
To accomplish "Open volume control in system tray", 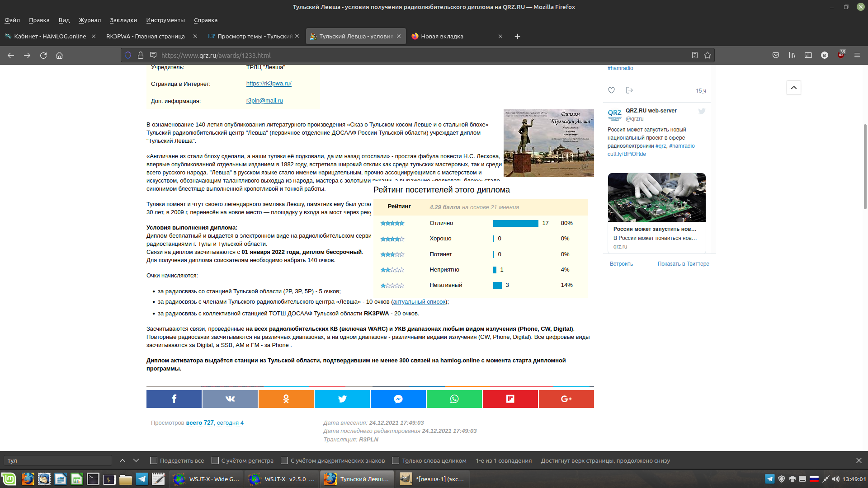I will [x=836, y=479].
